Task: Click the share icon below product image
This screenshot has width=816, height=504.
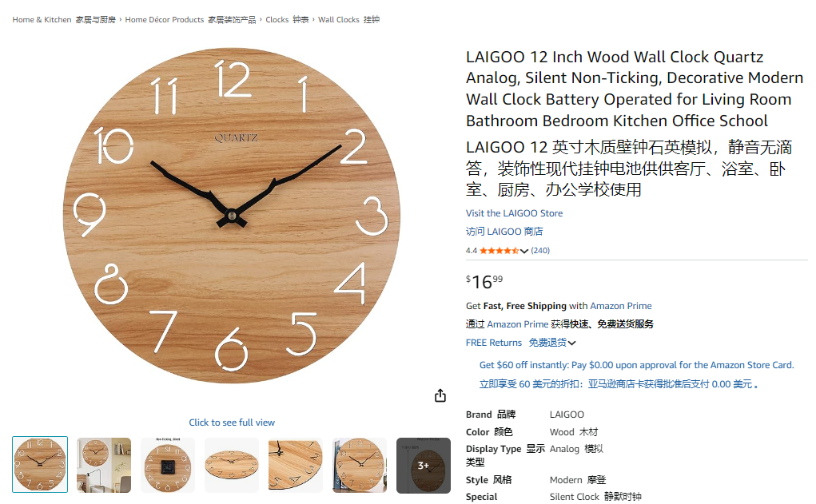Action: click(x=440, y=396)
